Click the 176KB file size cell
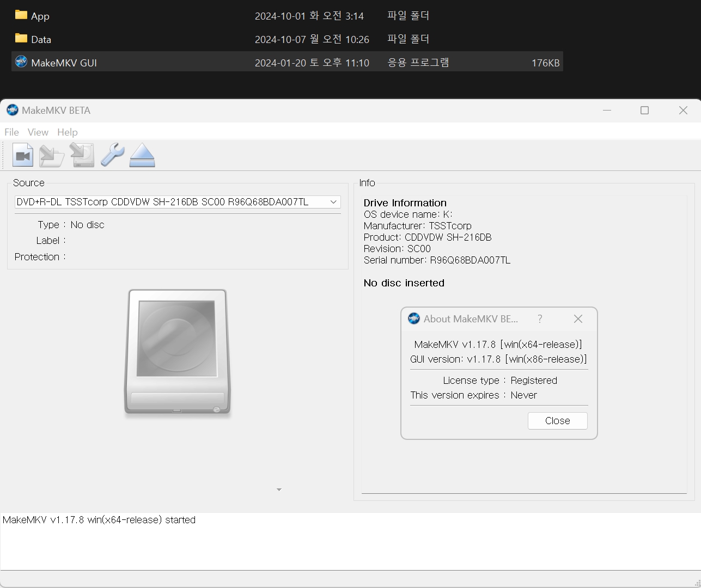 [545, 63]
